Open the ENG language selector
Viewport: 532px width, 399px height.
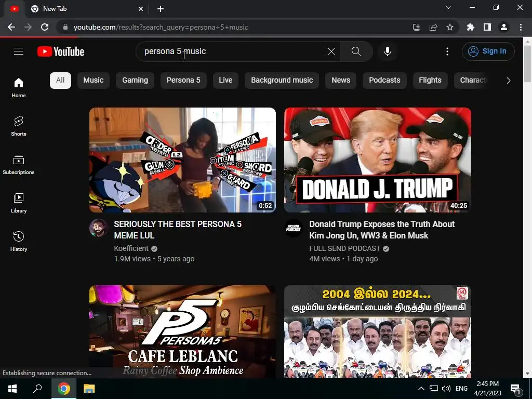461,389
